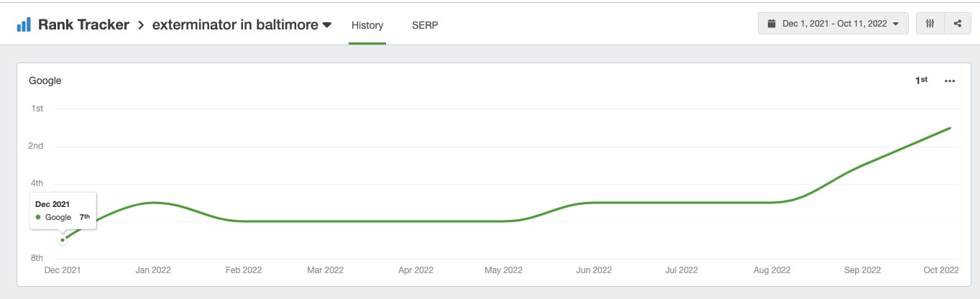Screen dimensions: 980x299
Task: Click the 4th y-axis label
Action: tap(36, 183)
